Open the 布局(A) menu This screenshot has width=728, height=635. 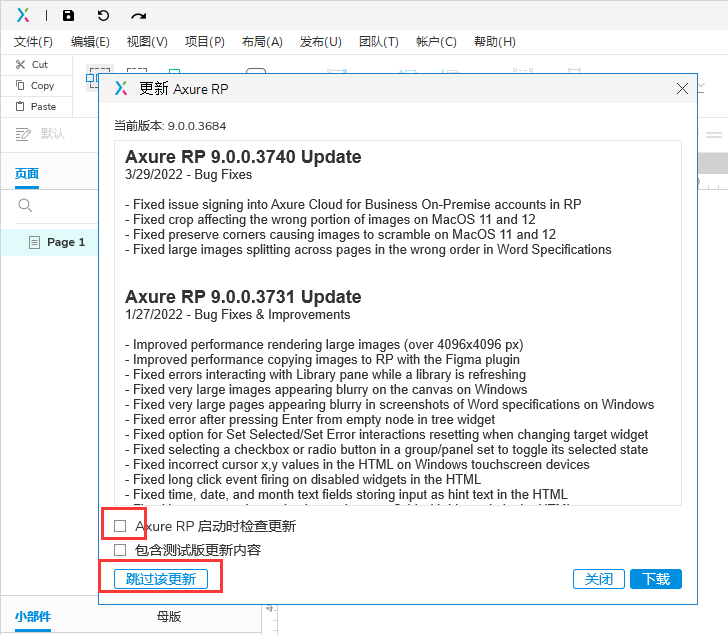[262, 42]
